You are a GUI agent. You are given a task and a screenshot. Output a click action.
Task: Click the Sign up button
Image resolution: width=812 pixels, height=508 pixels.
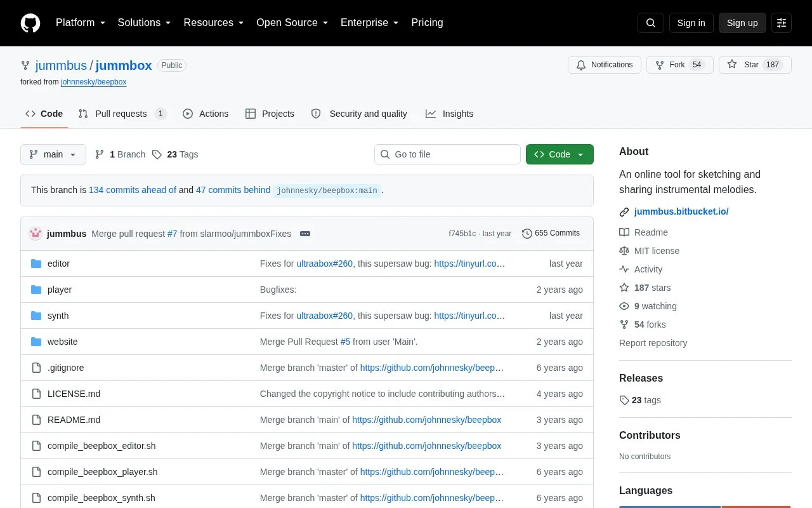point(742,23)
